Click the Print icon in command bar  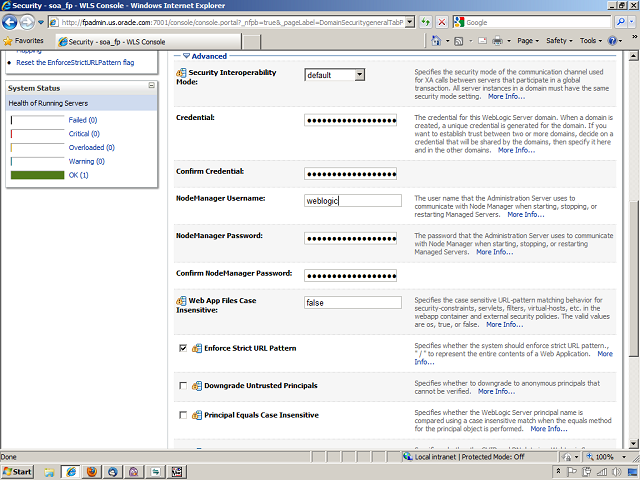tap(499, 41)
